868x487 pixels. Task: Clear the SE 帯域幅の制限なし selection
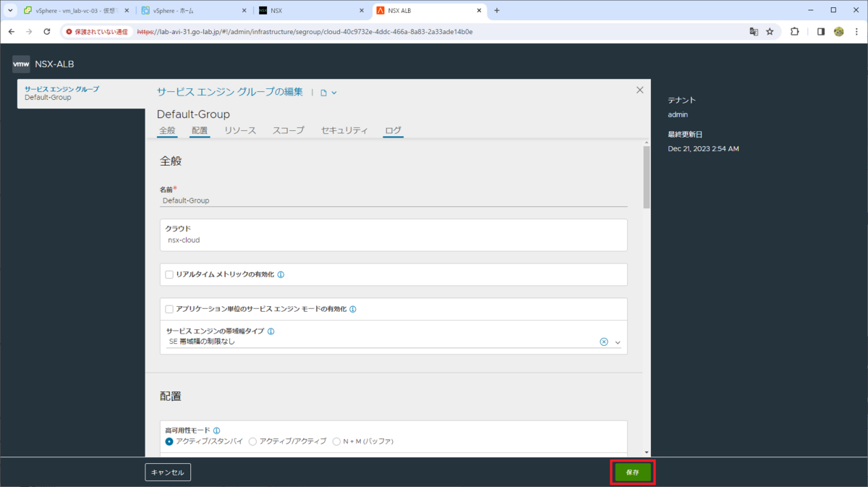pyautogui.click(x=604, y=342)
